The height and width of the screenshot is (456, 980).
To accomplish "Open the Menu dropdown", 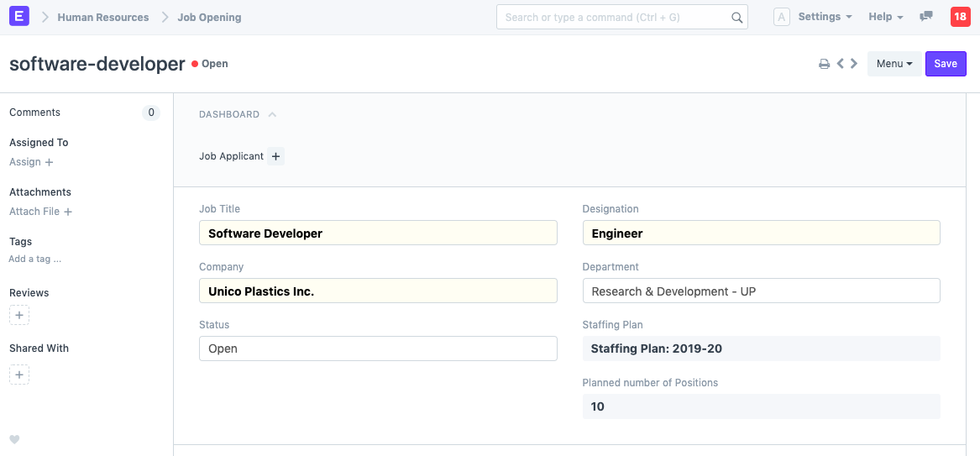I will click(894, 64).
